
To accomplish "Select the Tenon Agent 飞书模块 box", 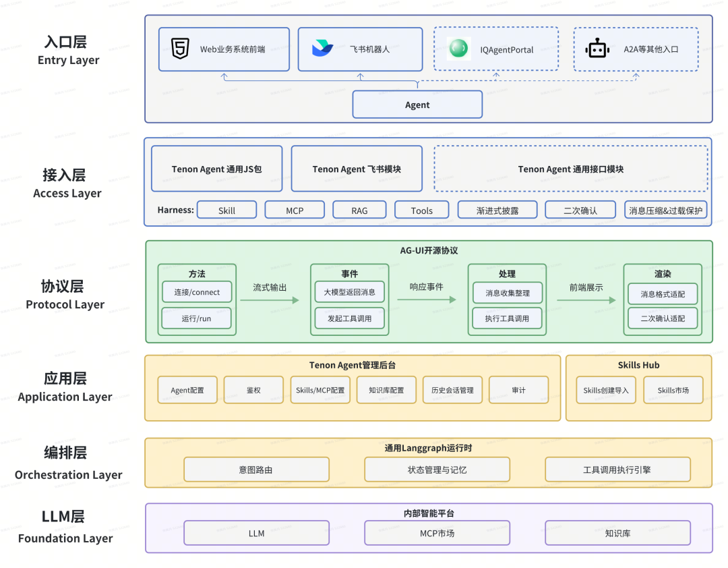I will pyautogui.click(x=357, y=169).
